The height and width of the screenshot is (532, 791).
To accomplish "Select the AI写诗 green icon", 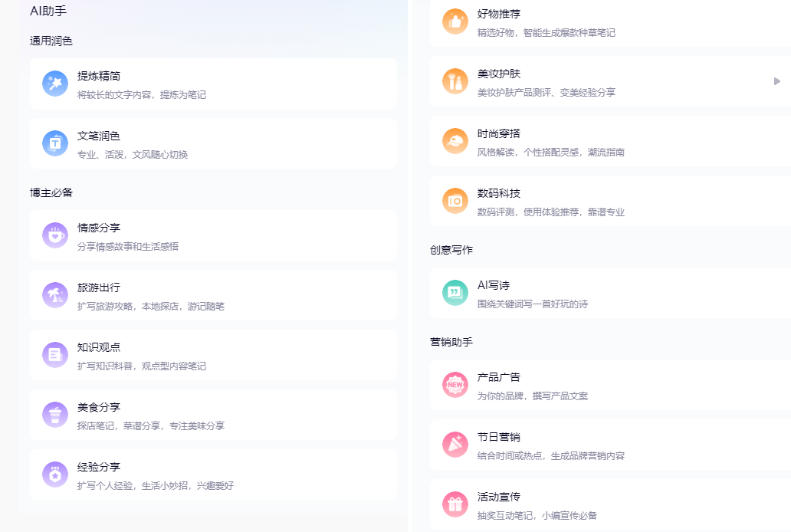I will (x=455, y=292).
